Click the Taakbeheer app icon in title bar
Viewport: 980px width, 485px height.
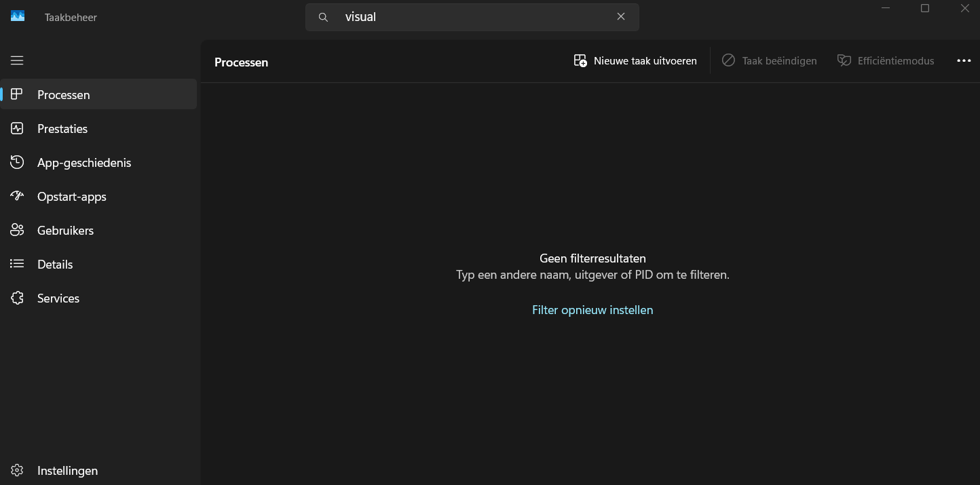pos(18,16)
